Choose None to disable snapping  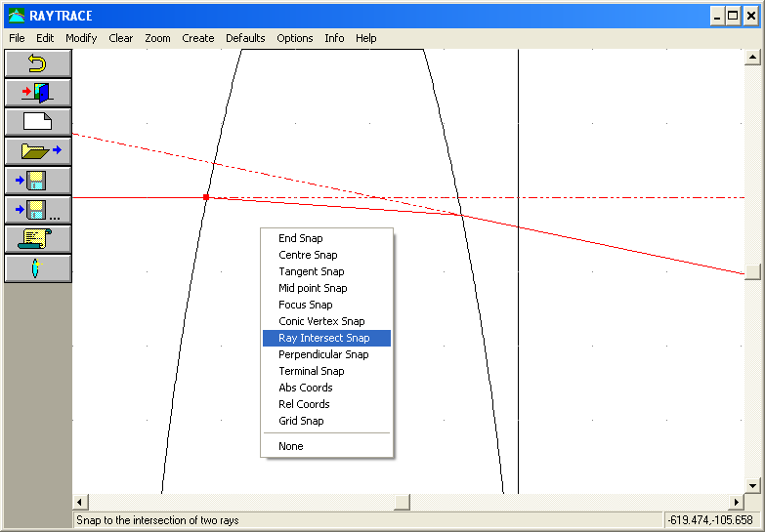pos(326,446)
